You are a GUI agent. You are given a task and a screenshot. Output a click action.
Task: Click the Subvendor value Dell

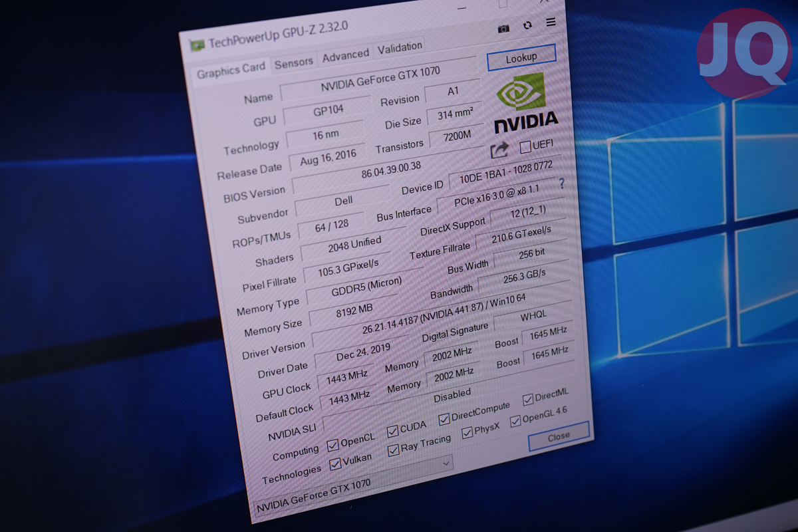[x=344, y=200]
